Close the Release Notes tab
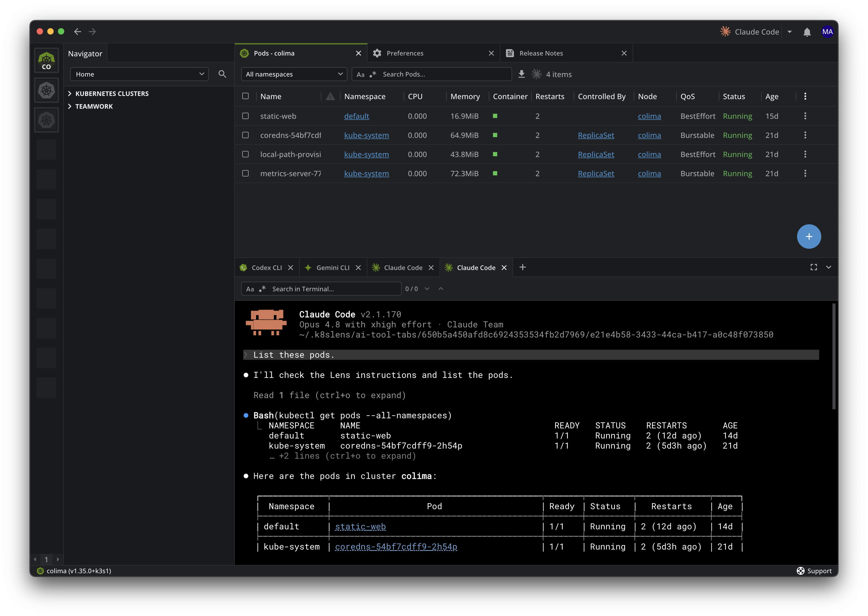 (624, 53)
